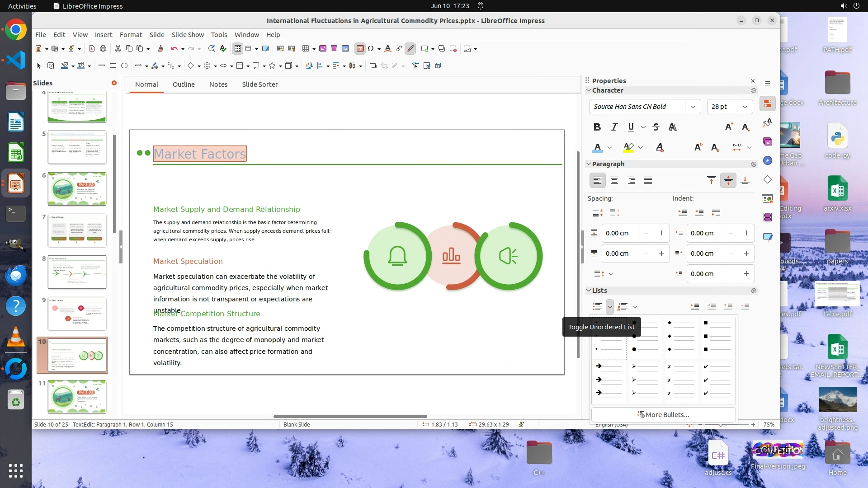Select slide 8 thumbnail
The width and height of the screenshot is (868, 488).
coord(77,272)
